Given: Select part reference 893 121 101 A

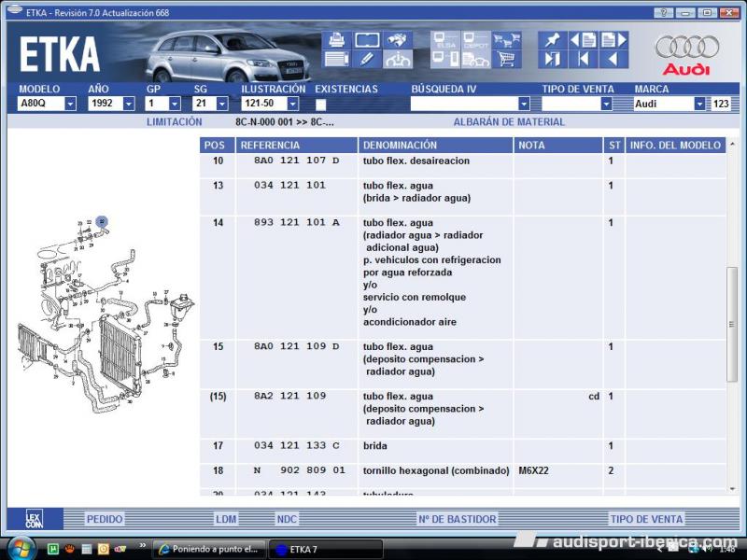Looking at the screenshot, I should tap(296, 222).
